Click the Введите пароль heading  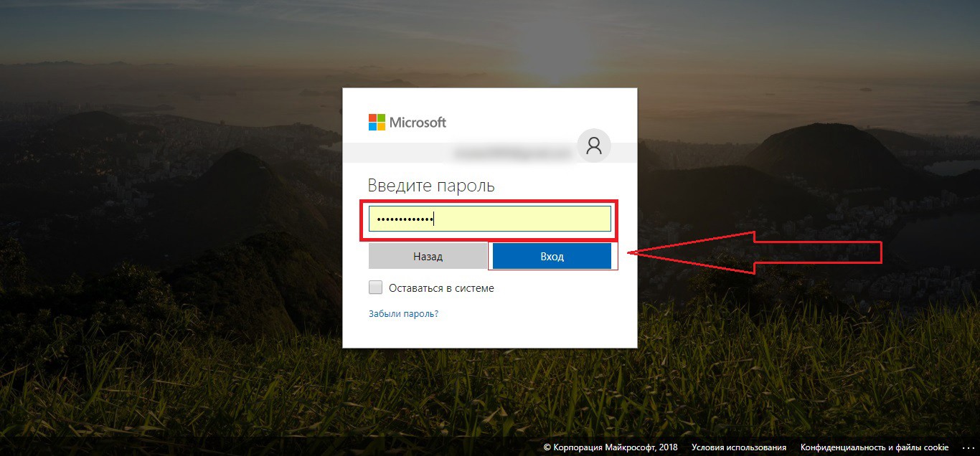pos(431,186)
